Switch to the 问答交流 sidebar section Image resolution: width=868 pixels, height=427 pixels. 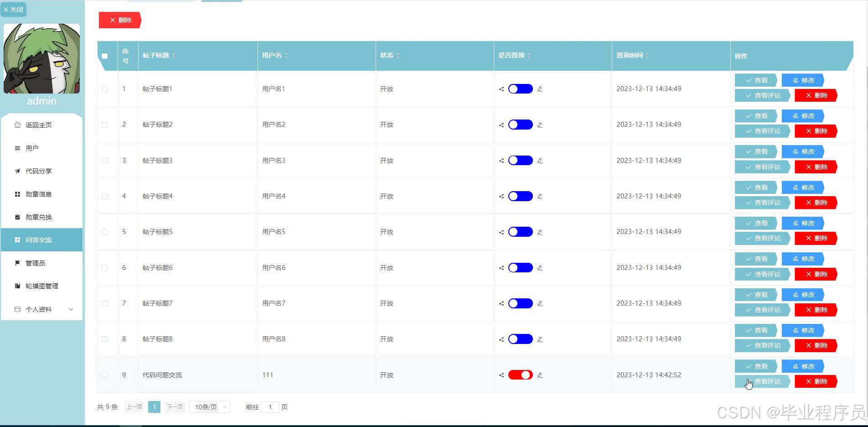[x=39, y=240]
